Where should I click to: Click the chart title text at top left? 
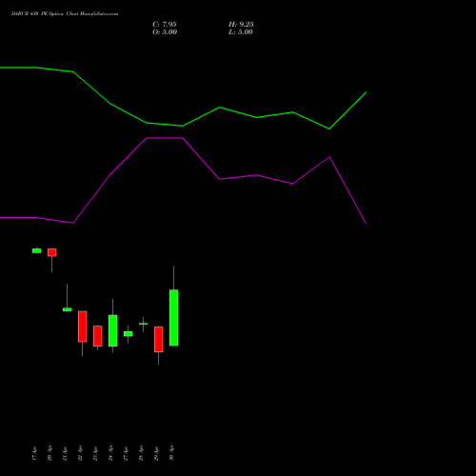(65, 14)
